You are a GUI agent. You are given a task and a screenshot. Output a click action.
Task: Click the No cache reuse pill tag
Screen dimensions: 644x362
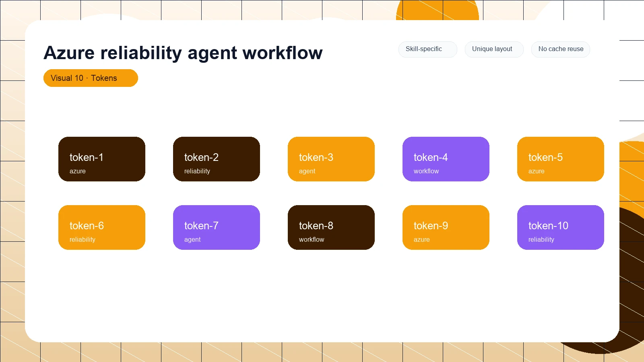(x=560, y=49)
